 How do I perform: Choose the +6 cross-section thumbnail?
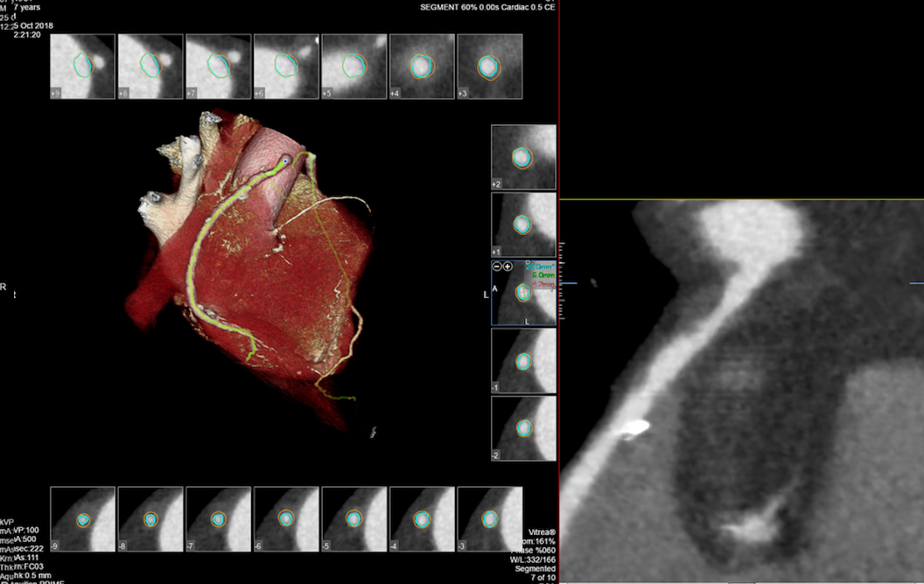(x=286, y=66)
